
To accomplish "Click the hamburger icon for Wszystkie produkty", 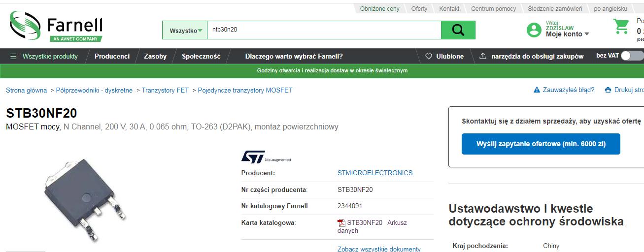I will (x=13, y=56).
